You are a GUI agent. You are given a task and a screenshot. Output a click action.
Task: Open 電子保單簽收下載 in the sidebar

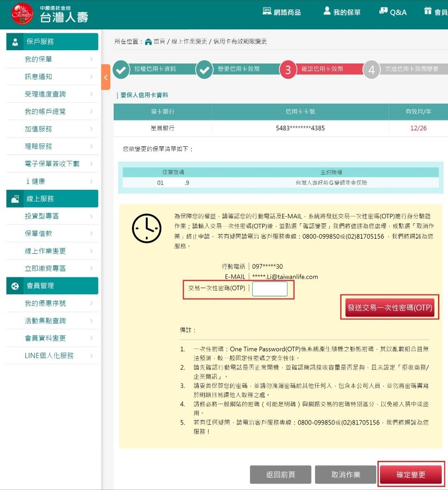click(x=52, y=164)
